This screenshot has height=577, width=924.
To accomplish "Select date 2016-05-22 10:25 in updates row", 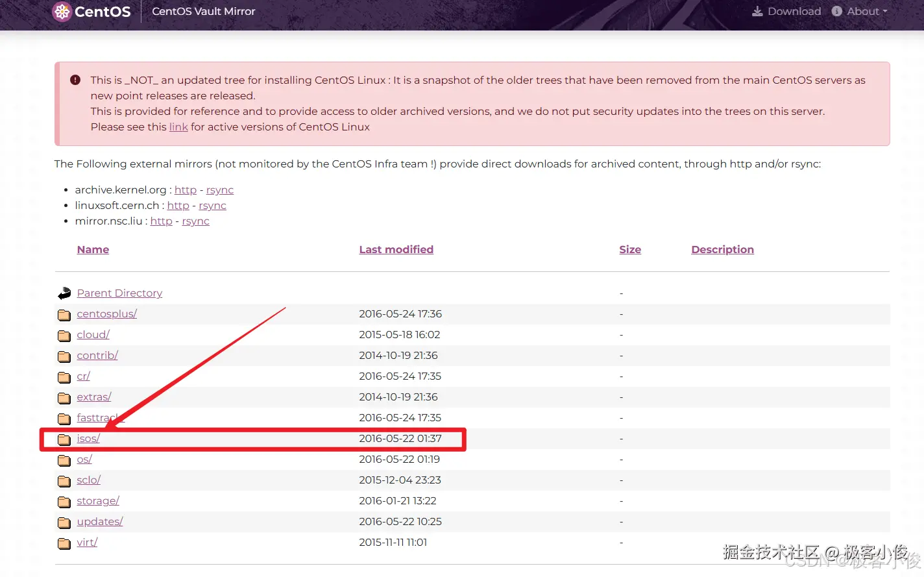I will (400, 521).
